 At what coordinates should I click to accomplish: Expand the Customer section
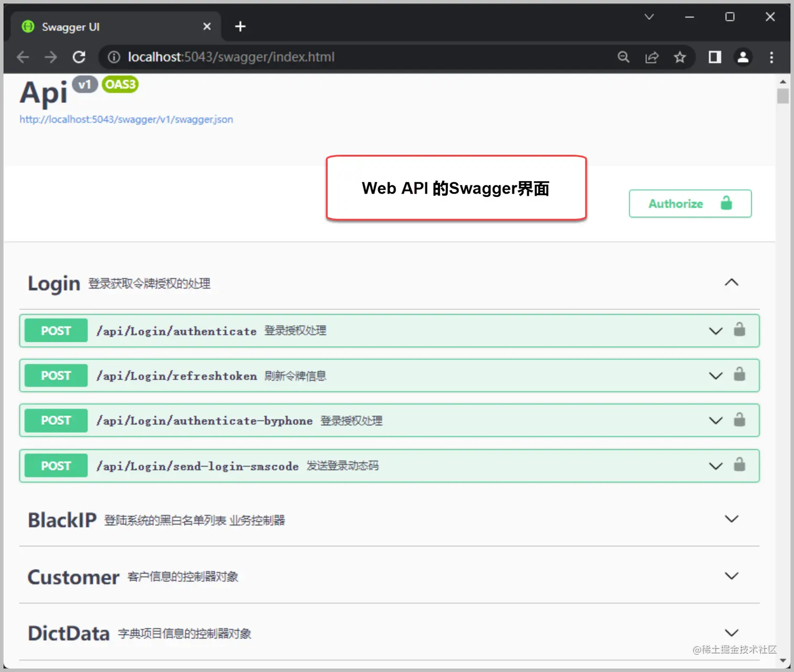(732, 576)
